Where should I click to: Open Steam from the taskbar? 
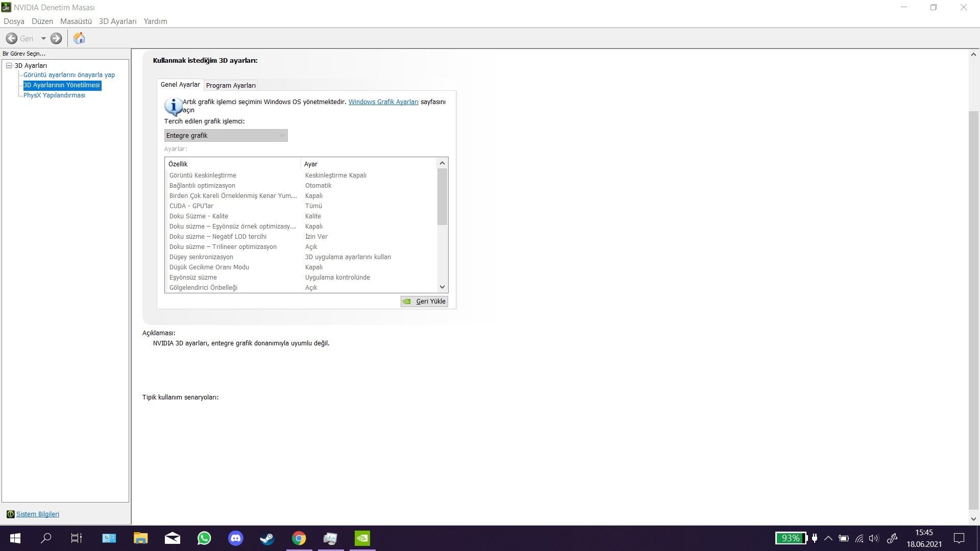pyautogui.click(x=267, y=538)
